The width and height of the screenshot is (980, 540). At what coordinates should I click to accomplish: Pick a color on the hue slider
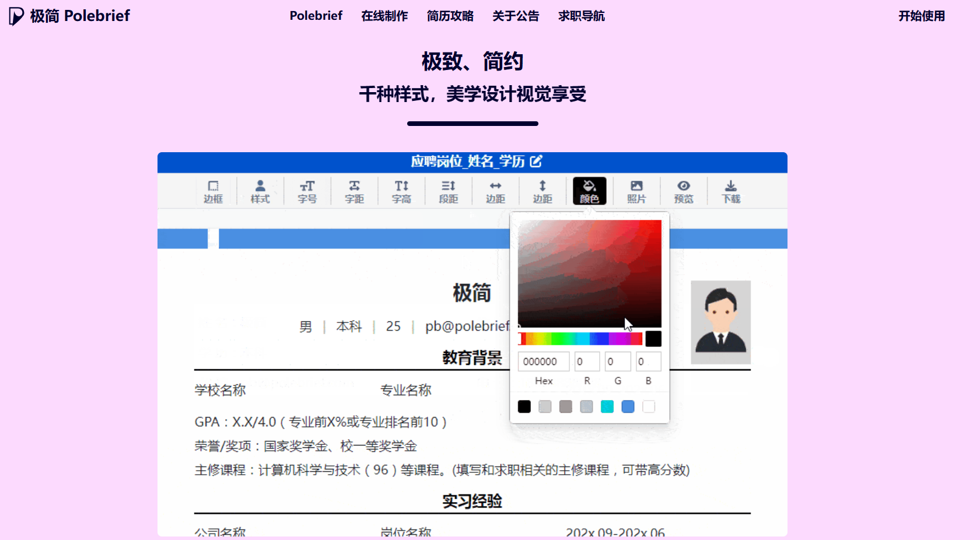pyautogui.click(x=580, y=338)
